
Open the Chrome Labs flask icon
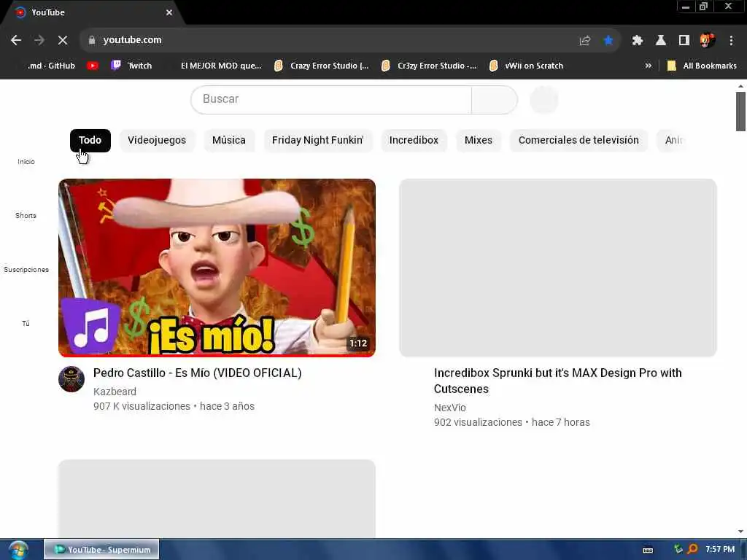tap(661, 41)
